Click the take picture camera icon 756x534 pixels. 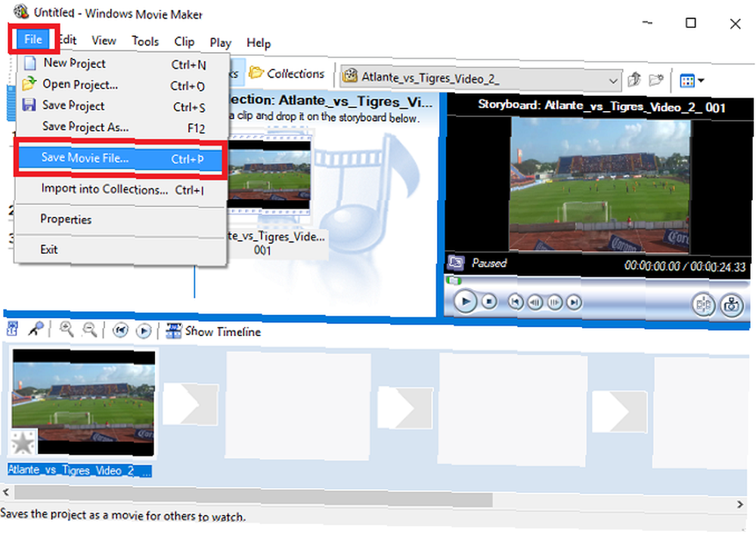click(x=732, y=305)
